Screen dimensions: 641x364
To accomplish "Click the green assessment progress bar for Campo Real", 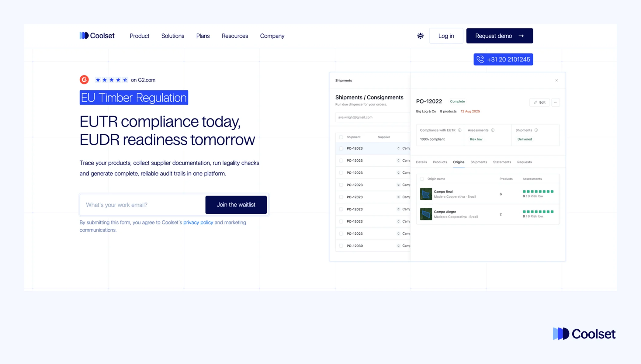I will 538,192.
